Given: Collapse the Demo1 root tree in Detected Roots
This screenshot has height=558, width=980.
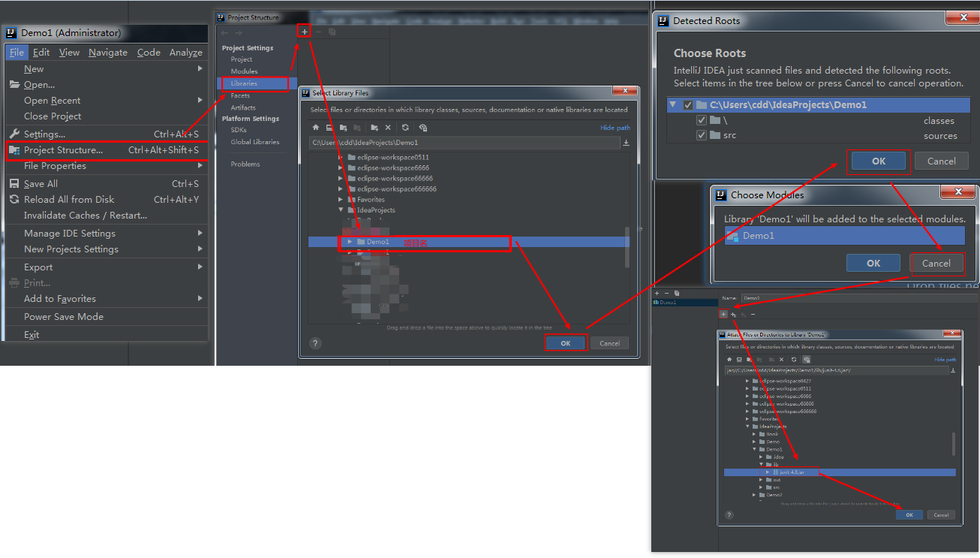Looking at the screenshot, I should click(673, 105).
